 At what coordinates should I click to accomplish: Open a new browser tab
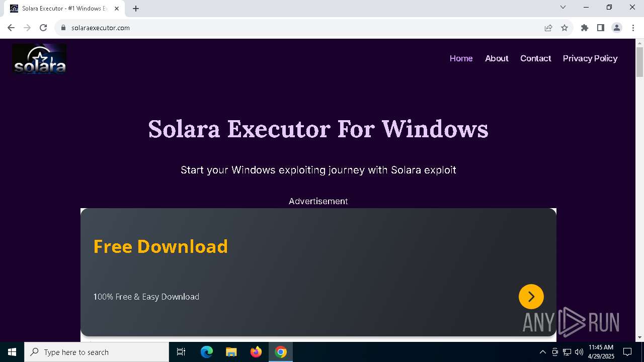pos(136,9)
